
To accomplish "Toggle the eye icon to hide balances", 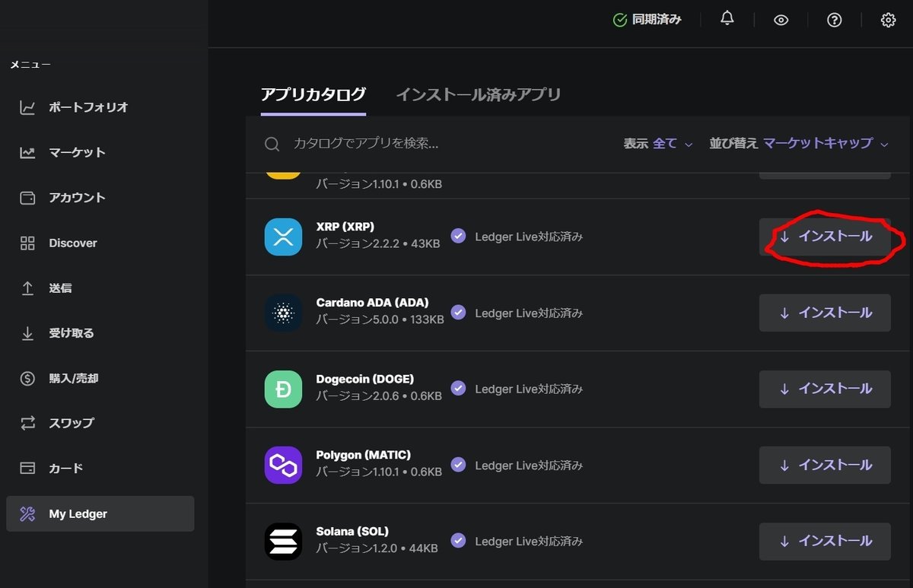I will coord(781,21).
